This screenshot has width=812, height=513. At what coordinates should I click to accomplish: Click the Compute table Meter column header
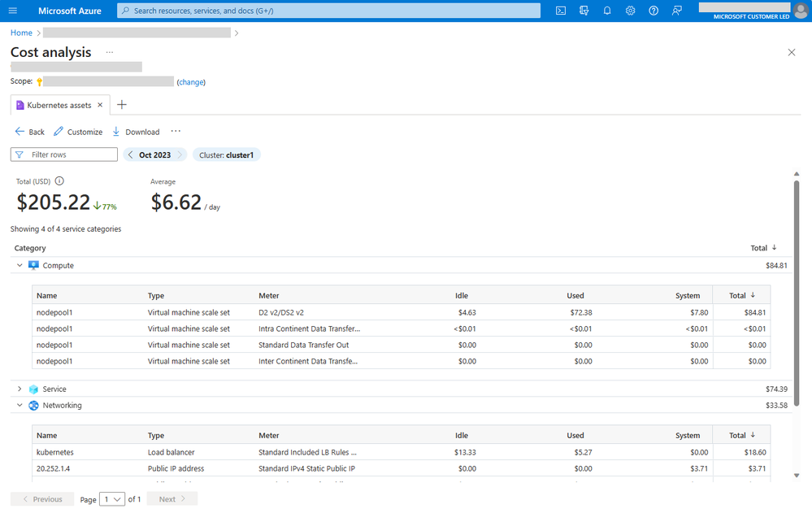tap(269, 295)
